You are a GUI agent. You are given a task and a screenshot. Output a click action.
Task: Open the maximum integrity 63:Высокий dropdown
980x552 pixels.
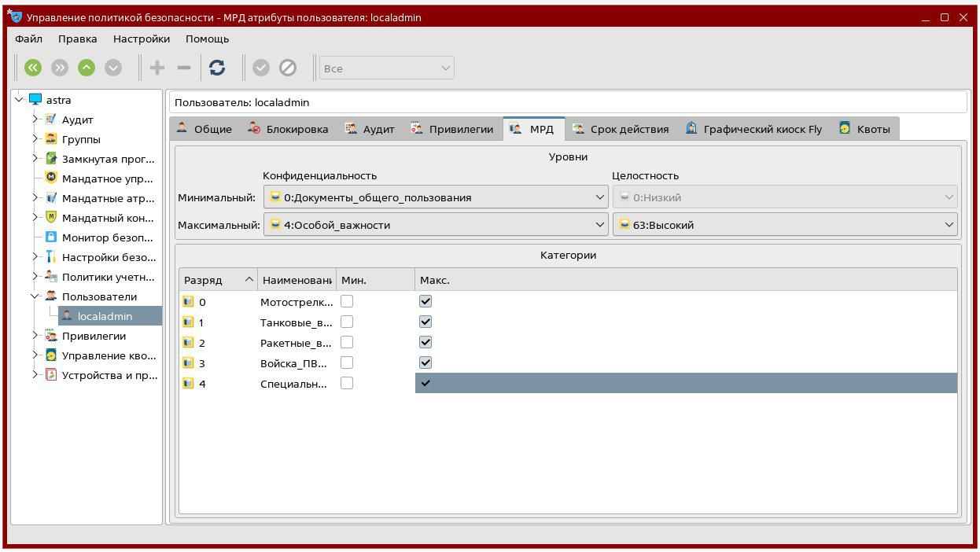click(x=785, y=225)
